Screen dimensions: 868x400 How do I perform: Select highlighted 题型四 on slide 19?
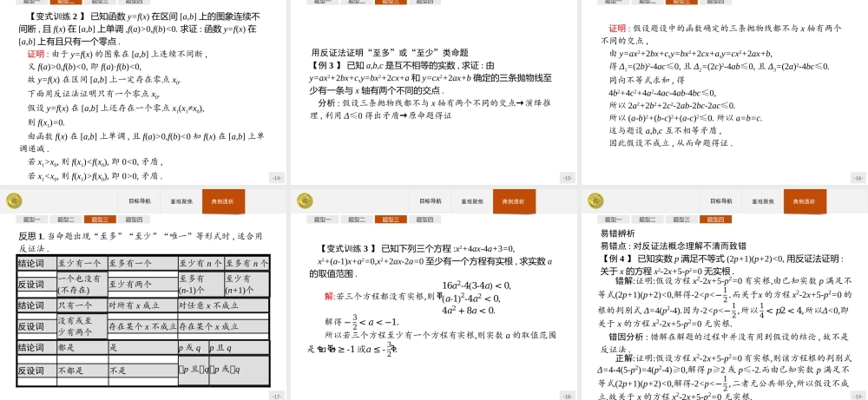coord(715,220)
